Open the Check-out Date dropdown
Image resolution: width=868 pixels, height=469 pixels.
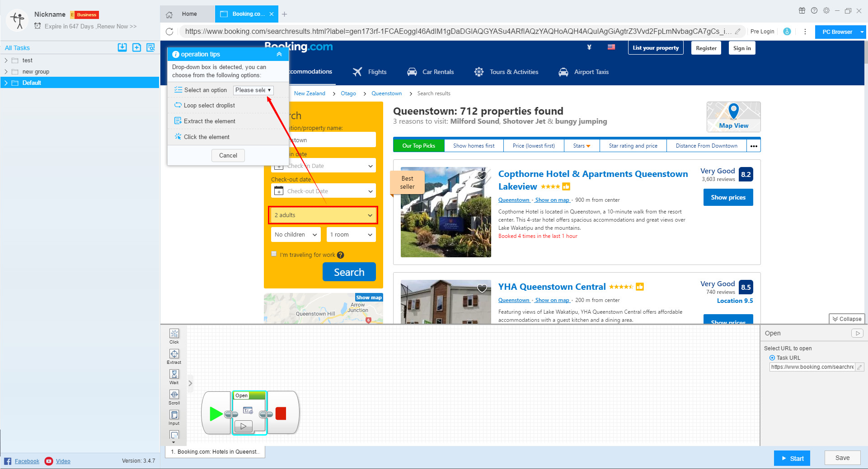pos(324,191)
